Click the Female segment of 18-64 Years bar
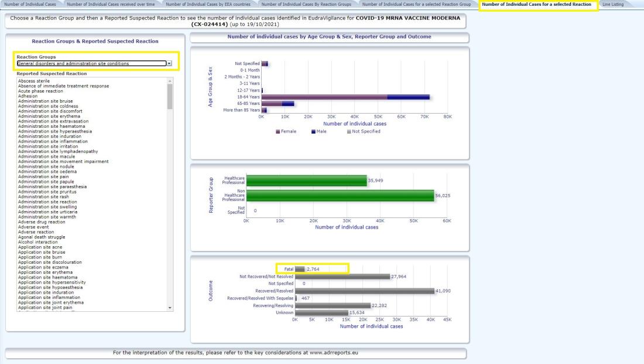Viewport: 644px width, 364px height. click(x=324, y=97)
